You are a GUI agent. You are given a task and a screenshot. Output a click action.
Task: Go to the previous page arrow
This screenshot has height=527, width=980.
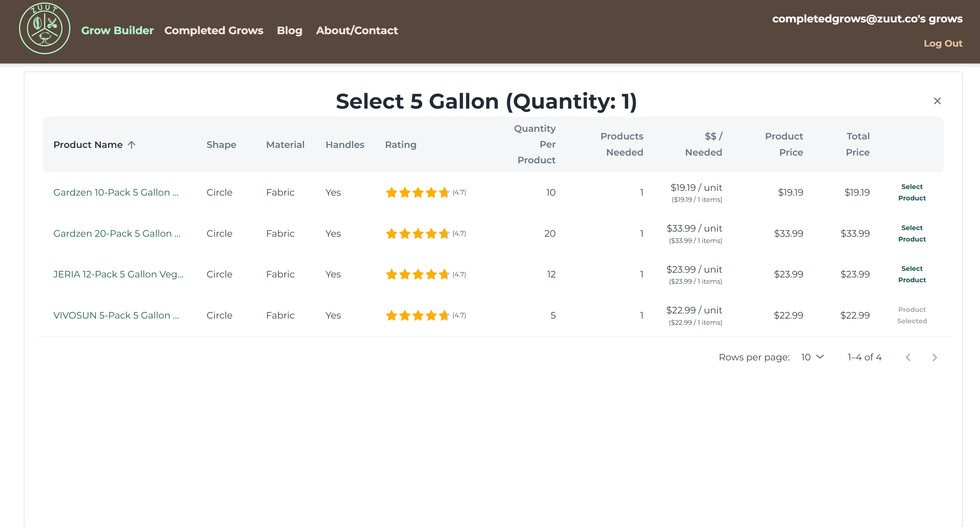(908, 357)
